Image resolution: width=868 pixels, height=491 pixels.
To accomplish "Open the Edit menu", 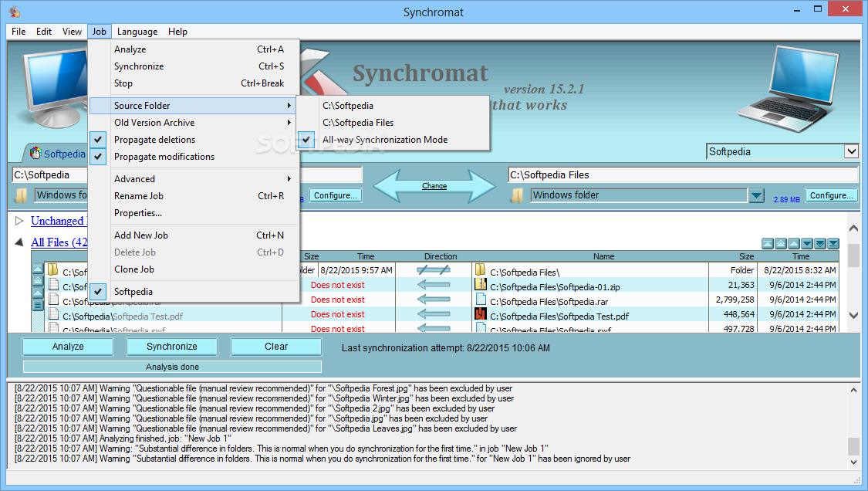I will [44, 32].
